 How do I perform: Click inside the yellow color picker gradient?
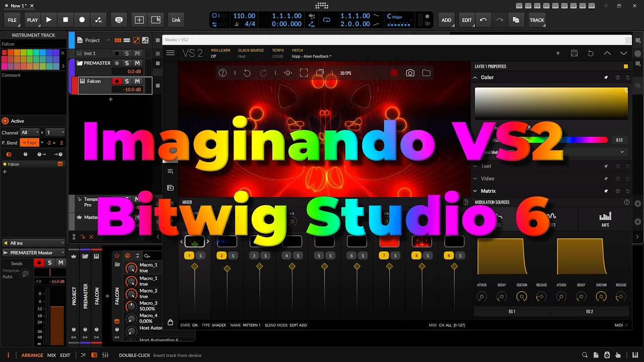[x=551, y=103]
